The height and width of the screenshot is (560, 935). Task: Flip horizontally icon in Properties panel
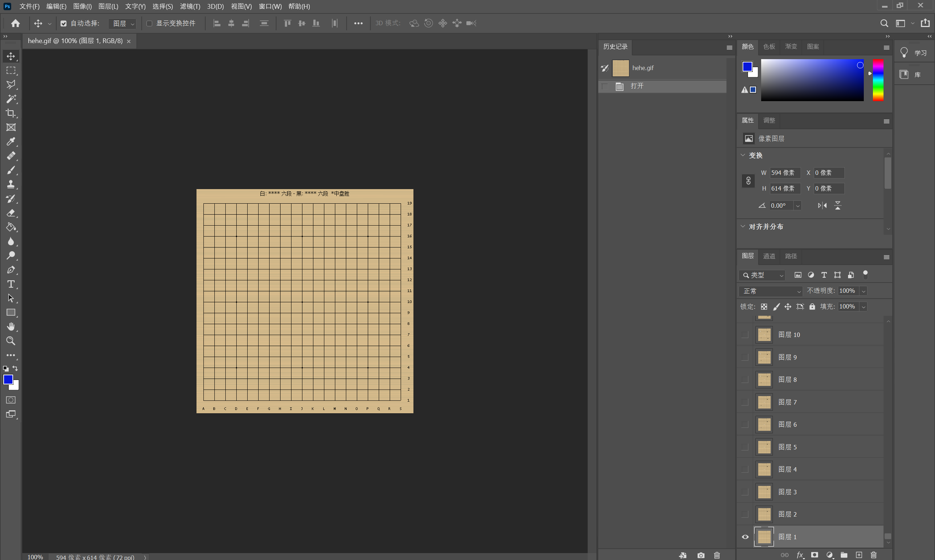(822, 205)
